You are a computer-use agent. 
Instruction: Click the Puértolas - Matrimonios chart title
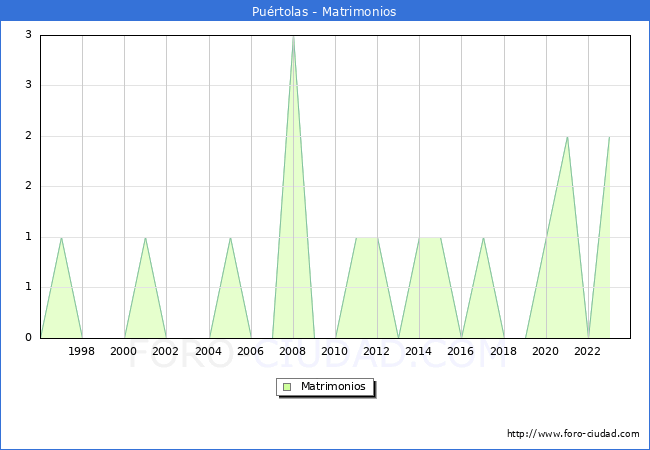click(325, 11)
